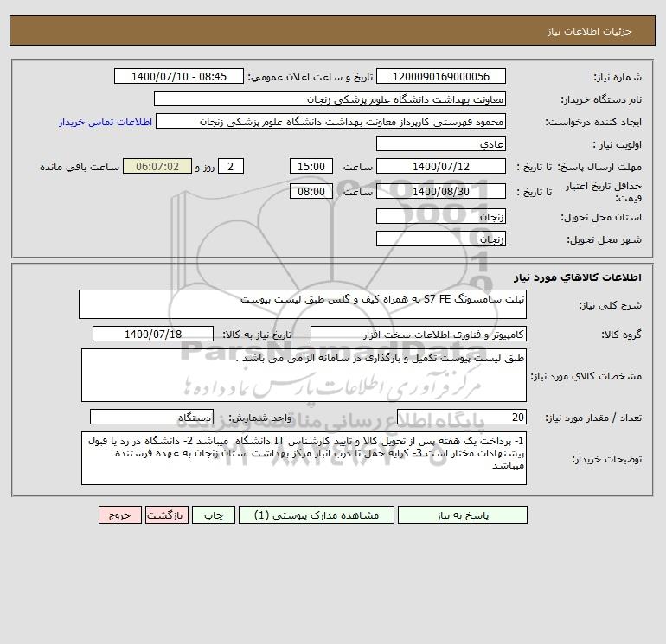Click the label حداقل تاریخ اعتبار قیمت
Screen dimensions: 666x644
pyautogui.click(x=603, y=192)
